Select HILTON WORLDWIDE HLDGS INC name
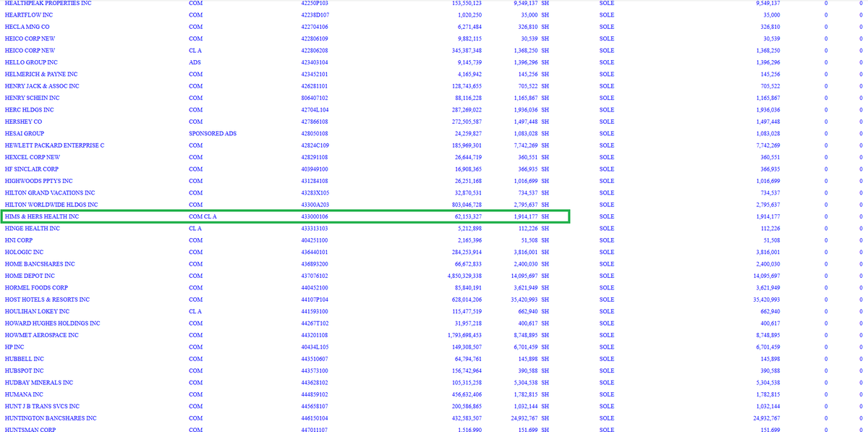Screen dimensions: 868x432 pos(51,205)
